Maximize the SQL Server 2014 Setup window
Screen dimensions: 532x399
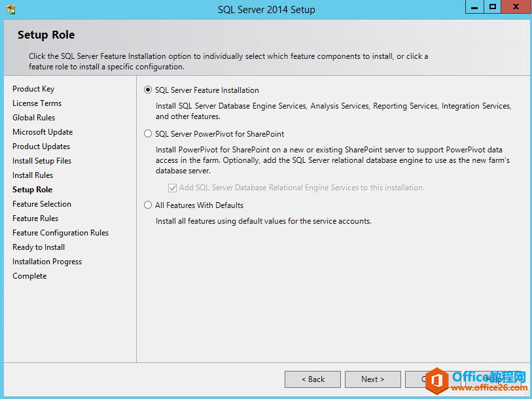[492, 7]
